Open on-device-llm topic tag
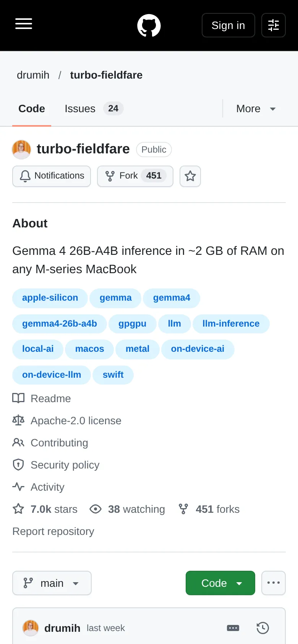This screenshot has width=298, height=644. tap(52, 375)
